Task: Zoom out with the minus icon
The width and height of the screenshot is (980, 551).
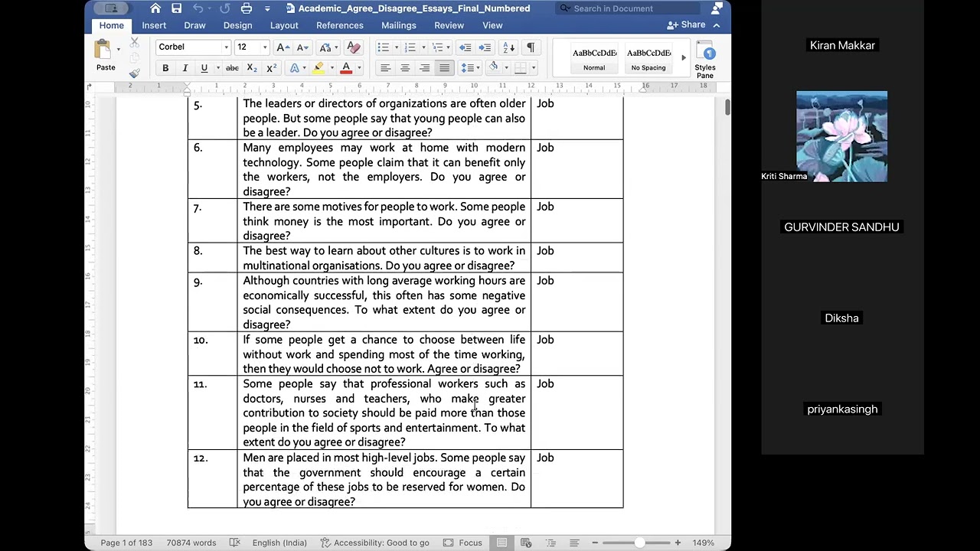Action: [x=595, y=543]
